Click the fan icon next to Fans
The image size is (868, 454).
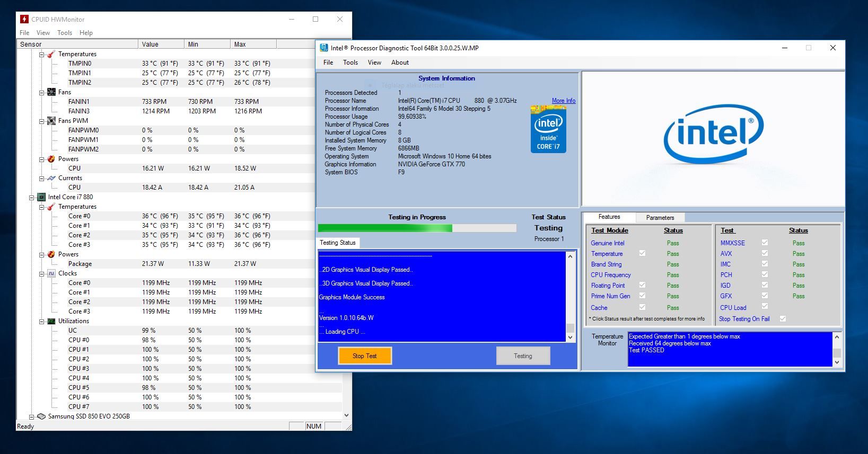pyautogui.click(x=51, y=92)
